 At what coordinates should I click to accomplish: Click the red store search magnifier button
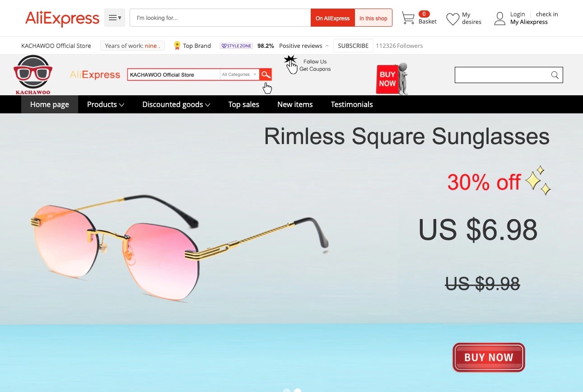point(266,75)
